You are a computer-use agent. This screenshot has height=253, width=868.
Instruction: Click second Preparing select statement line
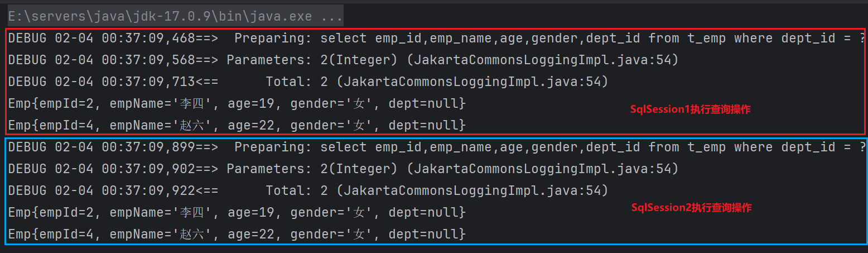437,147
